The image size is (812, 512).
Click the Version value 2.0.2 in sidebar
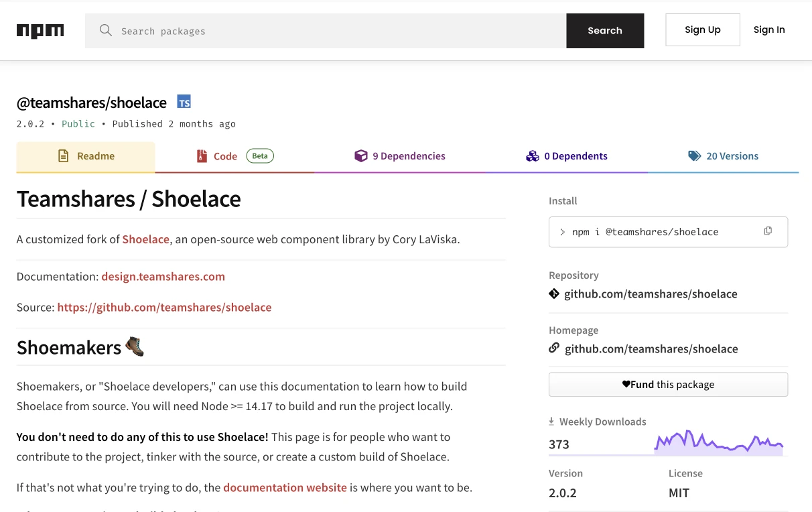pyautogui.click(x=563, y=493)
